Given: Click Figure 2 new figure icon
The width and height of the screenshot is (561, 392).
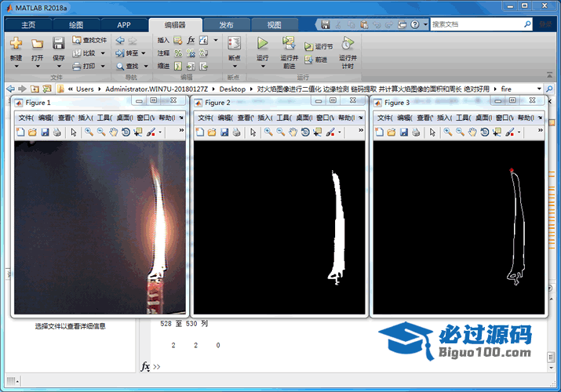Looking at the screenshot, I should [x=200, y=132].
